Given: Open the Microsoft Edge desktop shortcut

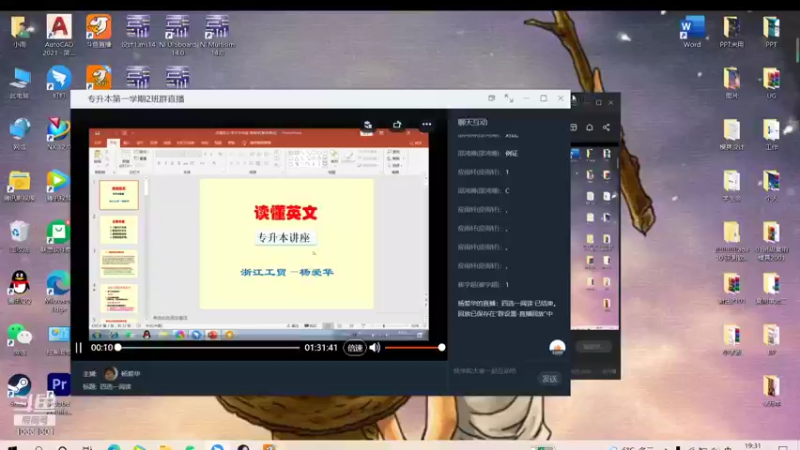Looking at the screenshot, I should pyautogui.click(x=58, y=291).
